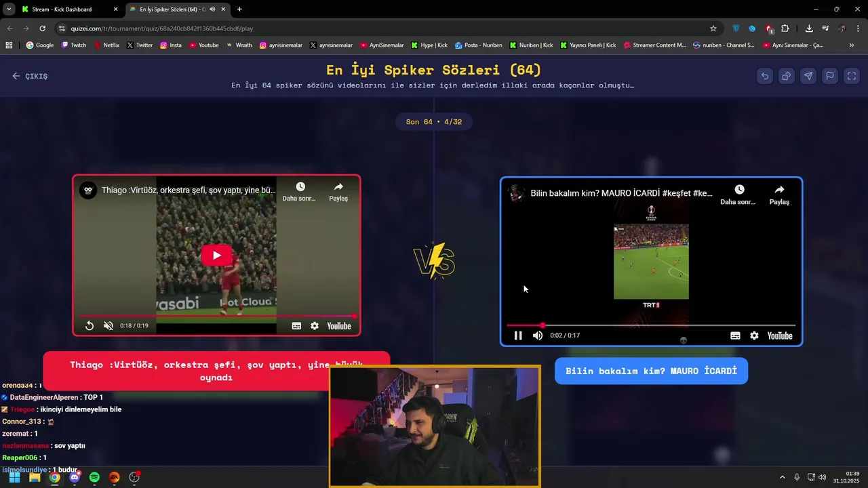Screen dimensions: 868x488
Task: Open the Extensions puzzle menu
Action: [785, 28]
